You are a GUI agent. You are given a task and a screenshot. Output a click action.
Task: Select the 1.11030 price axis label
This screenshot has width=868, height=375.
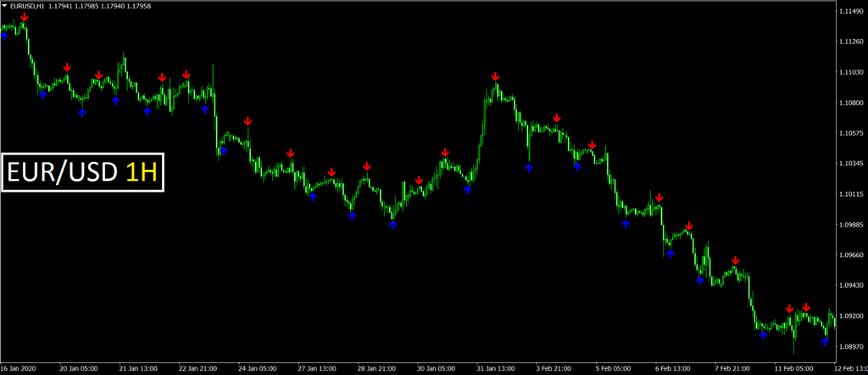click(x=853, y=73)
